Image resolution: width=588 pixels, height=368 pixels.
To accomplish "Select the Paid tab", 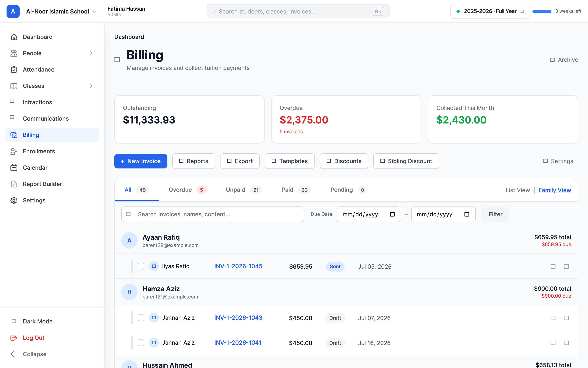I will click(x=296, y=190).
